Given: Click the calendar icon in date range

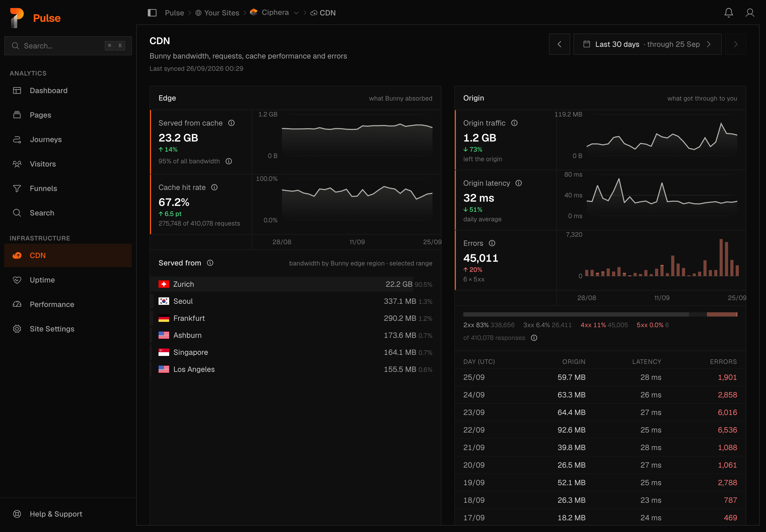Looking at the screenshot, I should tap(587, 44).
